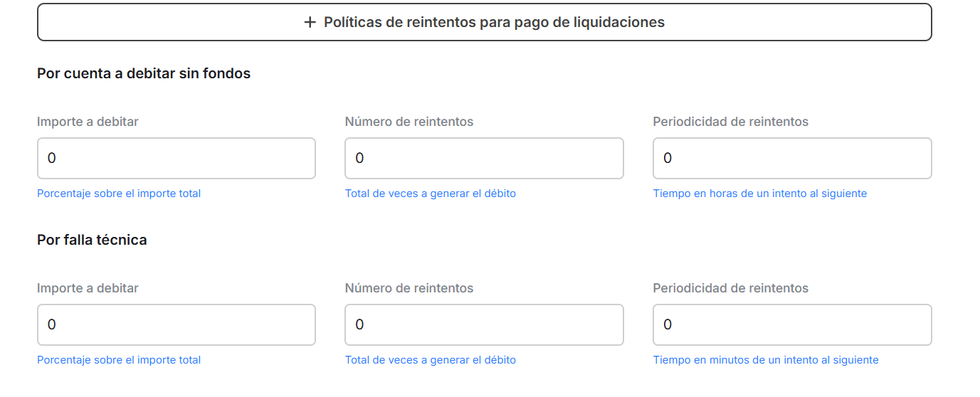Click the plus icon beside Políticas de reintentos
Viewport: 980px width, 397px height.
pos(310,23)
